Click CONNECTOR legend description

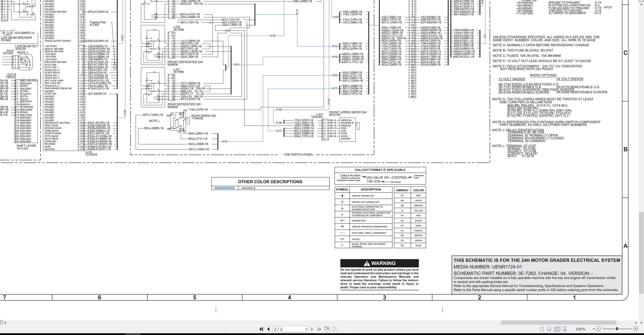[x=358, y=221]
